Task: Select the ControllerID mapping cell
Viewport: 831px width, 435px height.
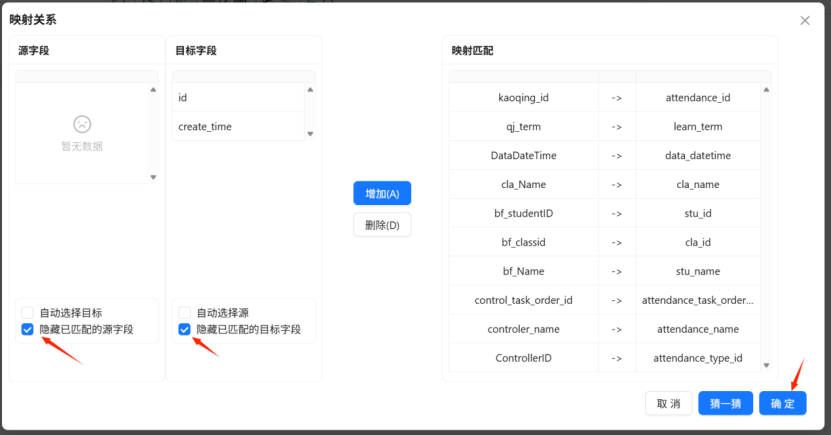Action: click(x=524, y=358)
